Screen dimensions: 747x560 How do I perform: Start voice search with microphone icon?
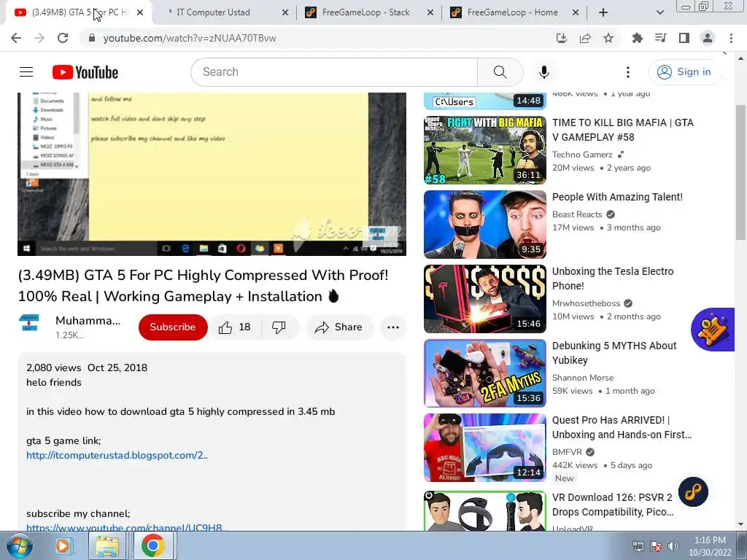point(543,72)
